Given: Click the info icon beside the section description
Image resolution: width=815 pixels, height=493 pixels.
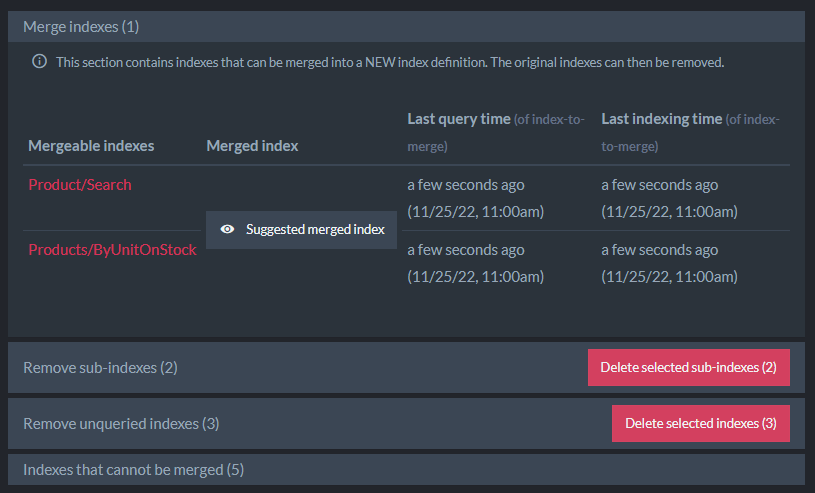Looking at the screenshot, I should pyautogui.click(x=40, y=61).
